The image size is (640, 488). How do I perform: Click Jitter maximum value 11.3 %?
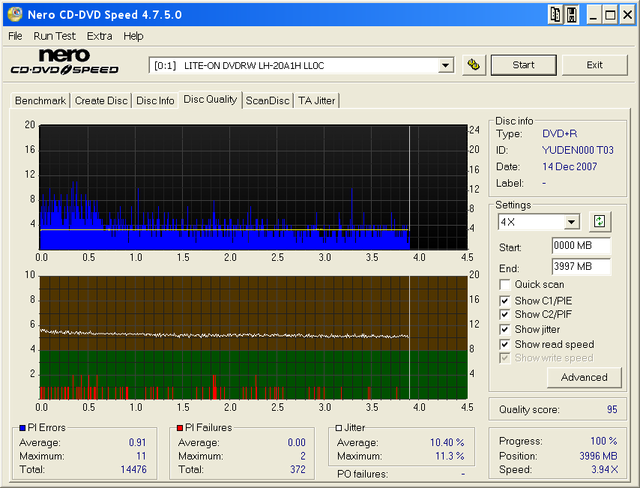(450, 456)
